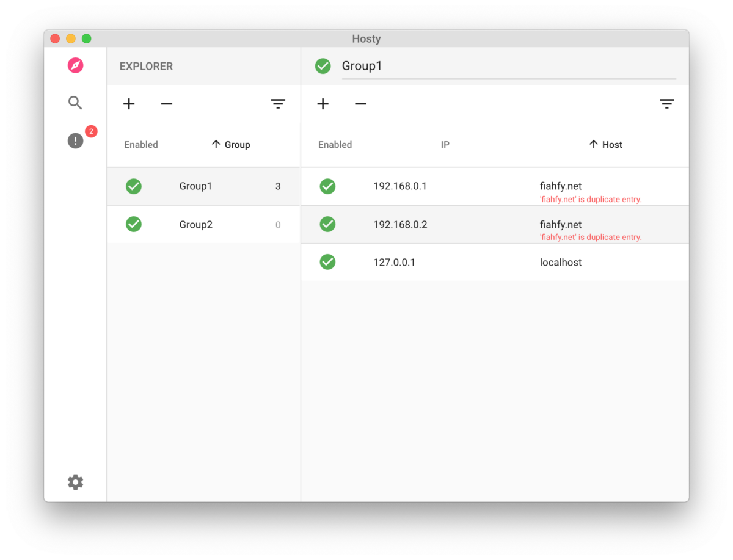Open the problems alert icon with badge
The image size is (733, 560).
click(75, 141)
